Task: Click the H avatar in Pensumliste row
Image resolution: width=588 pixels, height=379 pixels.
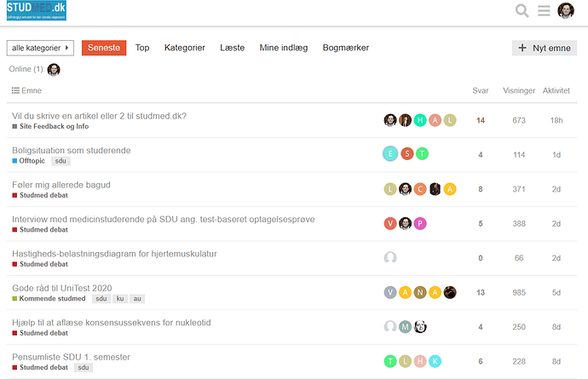Action: point(420,361)
